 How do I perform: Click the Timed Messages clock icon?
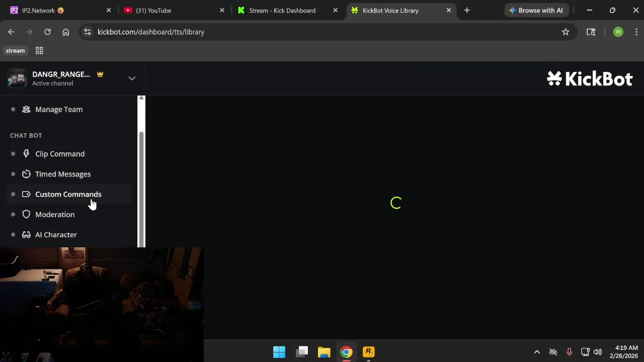pos(26,174)
